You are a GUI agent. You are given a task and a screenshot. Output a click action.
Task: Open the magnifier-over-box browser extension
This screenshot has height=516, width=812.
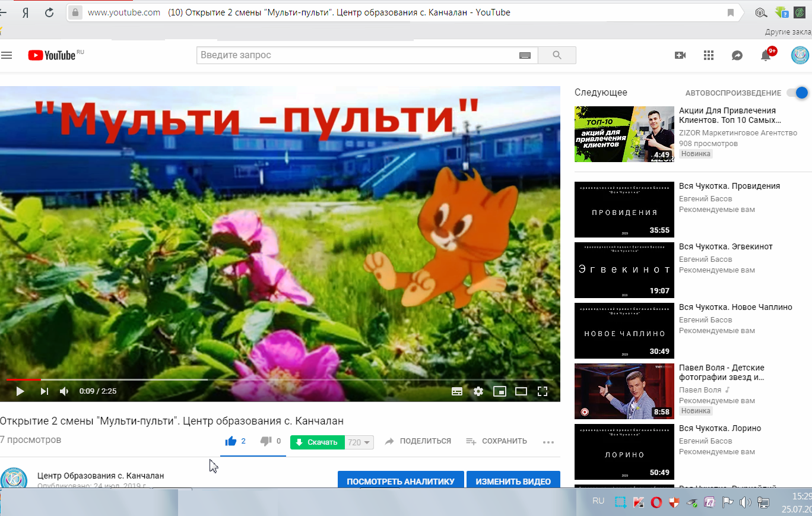762,12
